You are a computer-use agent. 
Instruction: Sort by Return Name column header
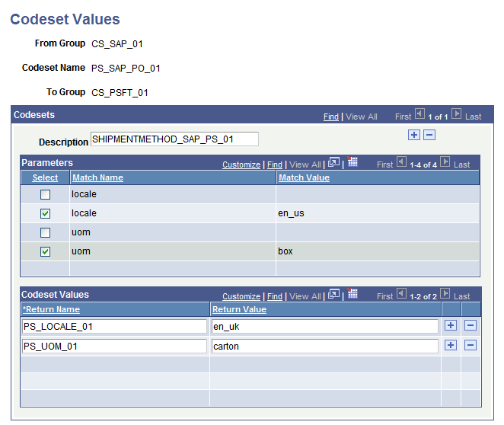(x=51, y=309)
